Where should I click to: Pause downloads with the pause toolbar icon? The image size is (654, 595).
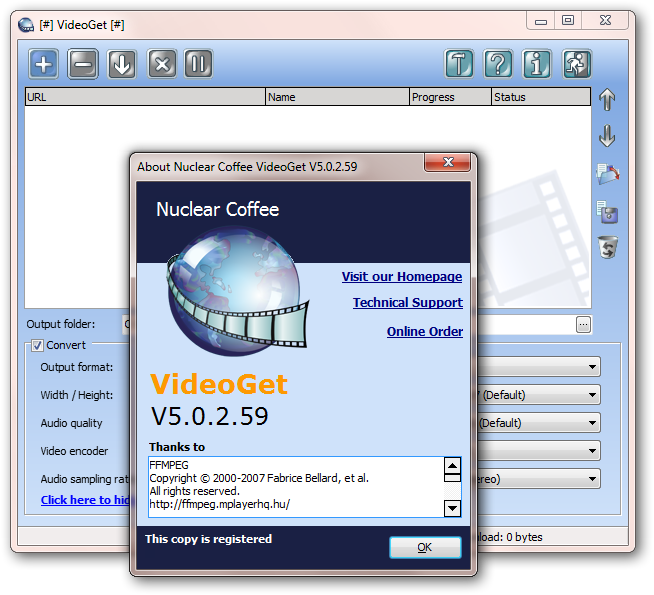pyautogui.click(x=199, y=64)
